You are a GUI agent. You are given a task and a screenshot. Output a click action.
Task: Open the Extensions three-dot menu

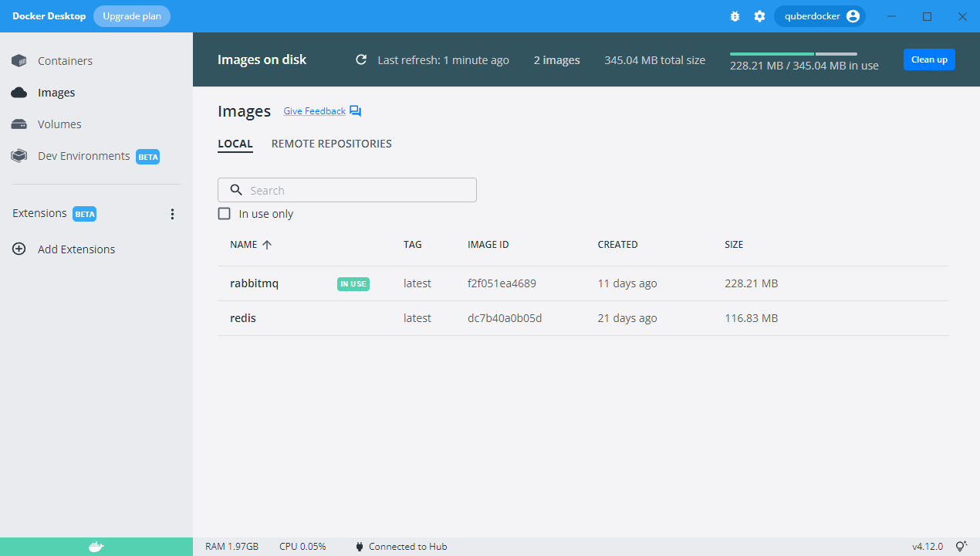tap(172, 214)
